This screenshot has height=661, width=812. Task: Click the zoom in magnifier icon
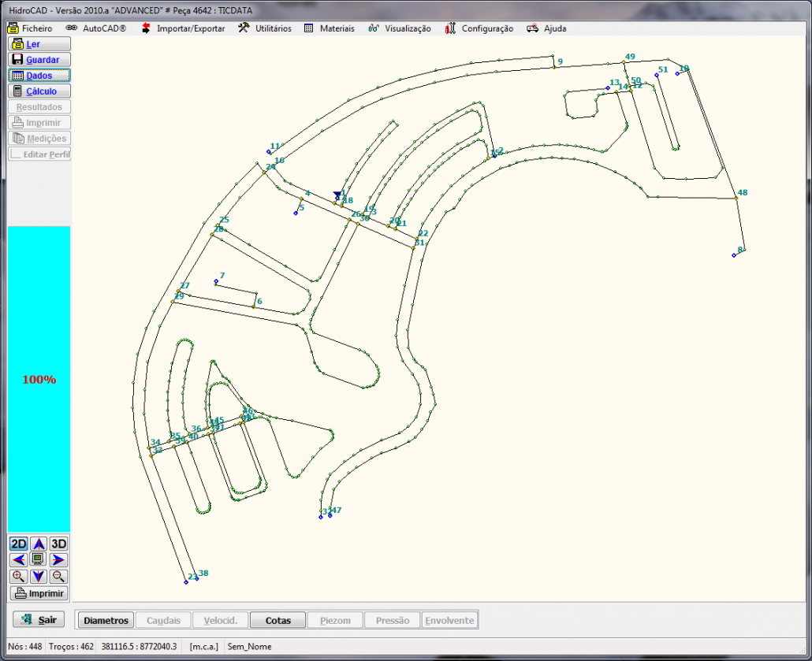[x=18, y=577]
